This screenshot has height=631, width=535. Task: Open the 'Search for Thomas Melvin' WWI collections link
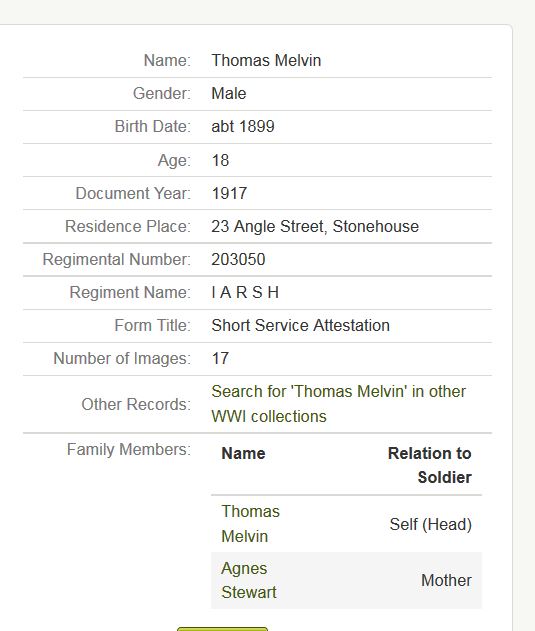tap(338, 404)
